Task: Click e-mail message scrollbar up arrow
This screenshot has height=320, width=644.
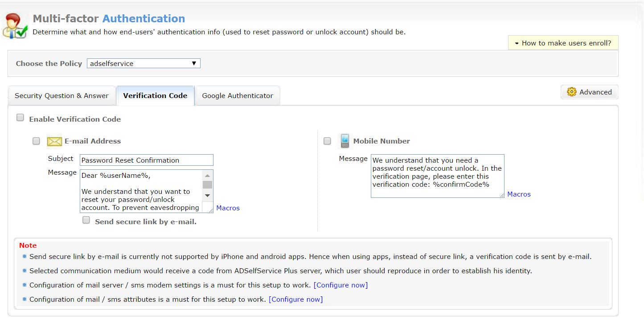Action: click(207, 175)
